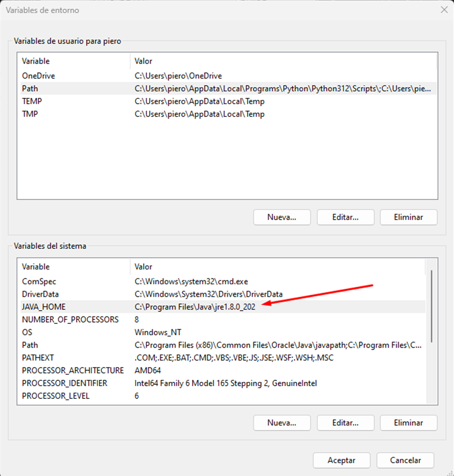Click Eliminar in user variables section
This screenshot has width=454, height=476.
tap(408, 217)
